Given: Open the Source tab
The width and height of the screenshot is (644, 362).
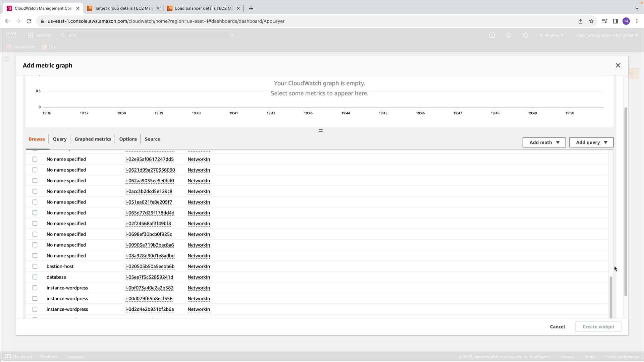Looking at the screenshot, I should (x=152, y=139).
